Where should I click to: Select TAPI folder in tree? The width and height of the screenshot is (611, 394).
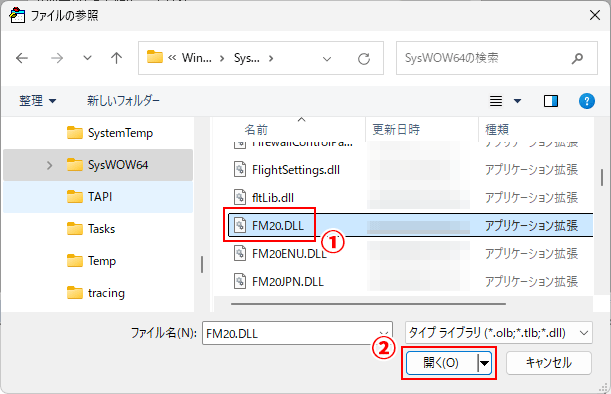[98, 197]
